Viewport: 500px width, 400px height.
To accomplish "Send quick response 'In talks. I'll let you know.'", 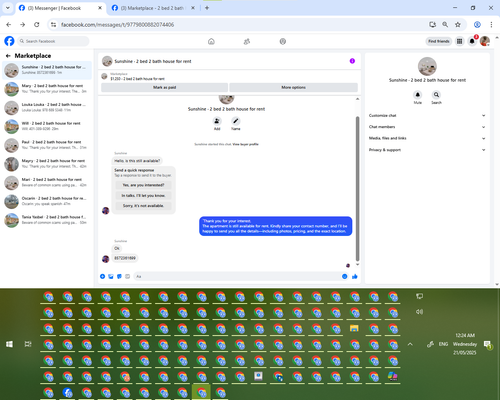I will (143, 195).
